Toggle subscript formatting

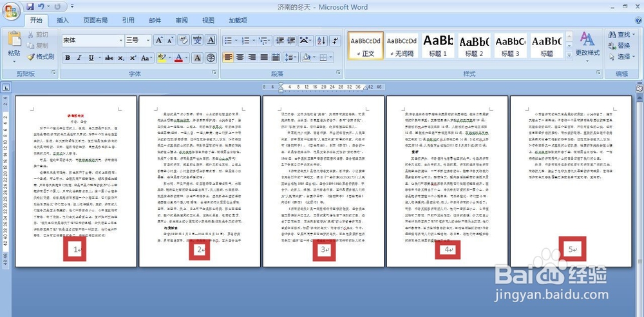coord(121,58)
